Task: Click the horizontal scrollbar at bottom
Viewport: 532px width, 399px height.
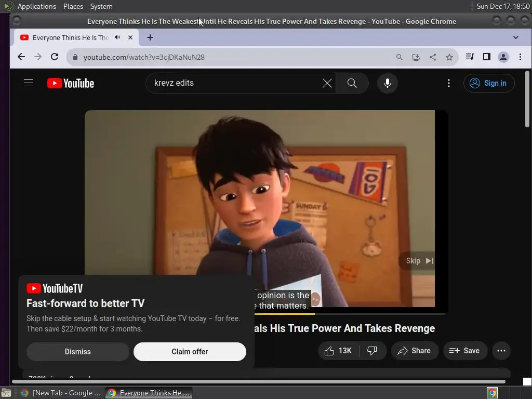Action: pos(259,382)
